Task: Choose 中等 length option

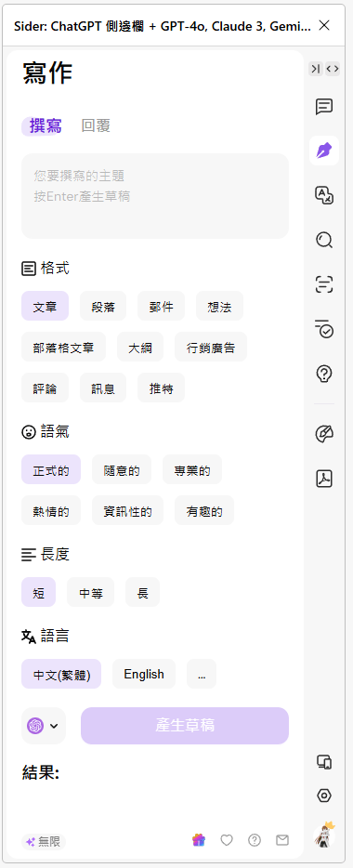Action: point(90,592)
